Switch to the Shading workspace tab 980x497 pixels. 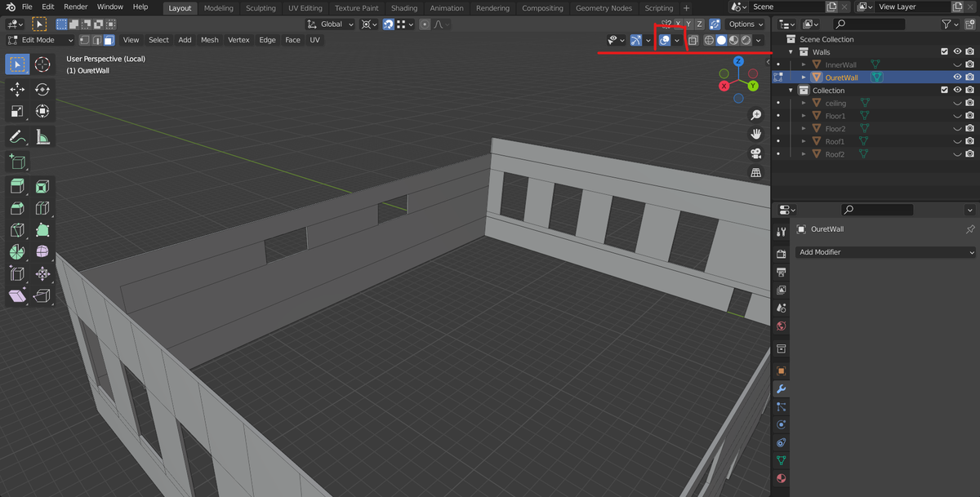pos(404,8)
